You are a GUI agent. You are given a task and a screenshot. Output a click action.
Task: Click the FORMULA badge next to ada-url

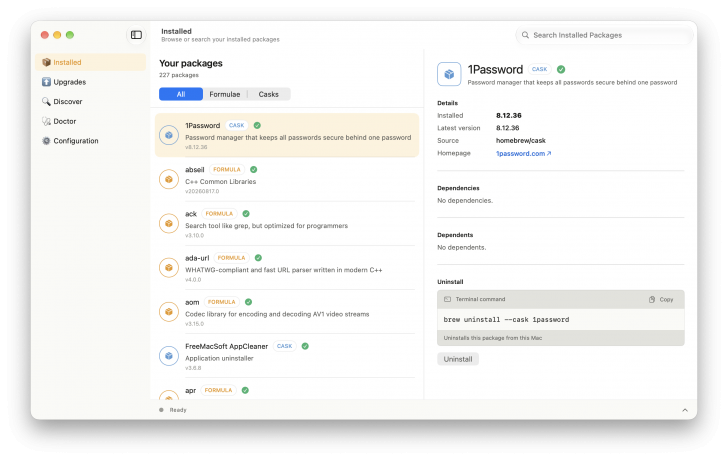(231, 258)
